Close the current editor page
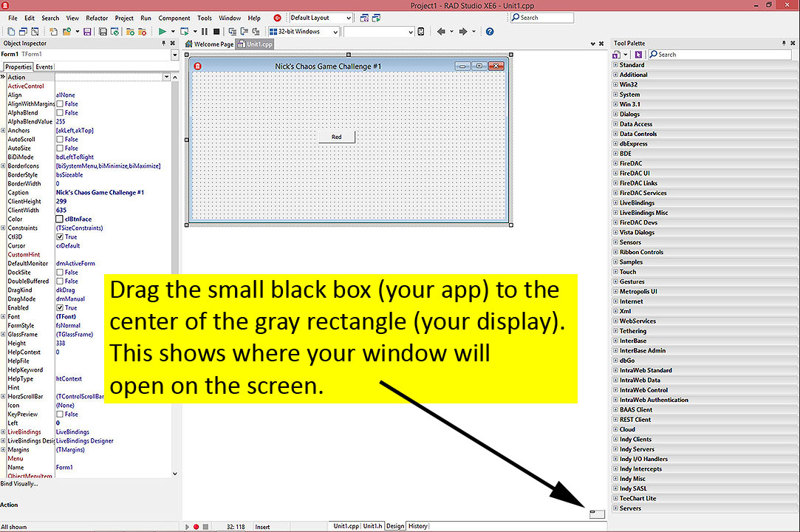The height and width of the screenshot is (532, 800). click(x=601, y=44)
